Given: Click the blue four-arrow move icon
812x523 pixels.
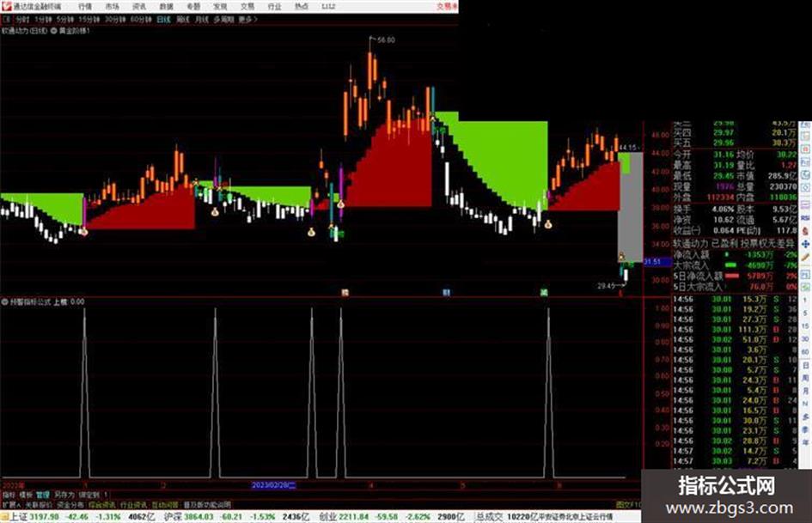Looking at the screenshot, I should (x=805, y=244).
